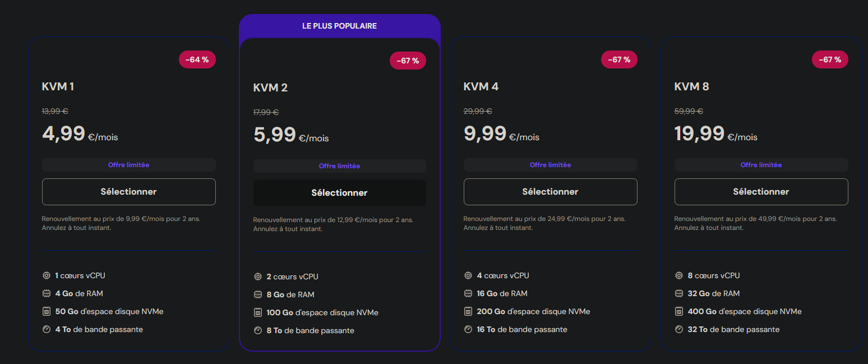Click the KVM 8 Offre limitée label
The image size is (868, 364).
pyautogui.click(x=761, y=165)
